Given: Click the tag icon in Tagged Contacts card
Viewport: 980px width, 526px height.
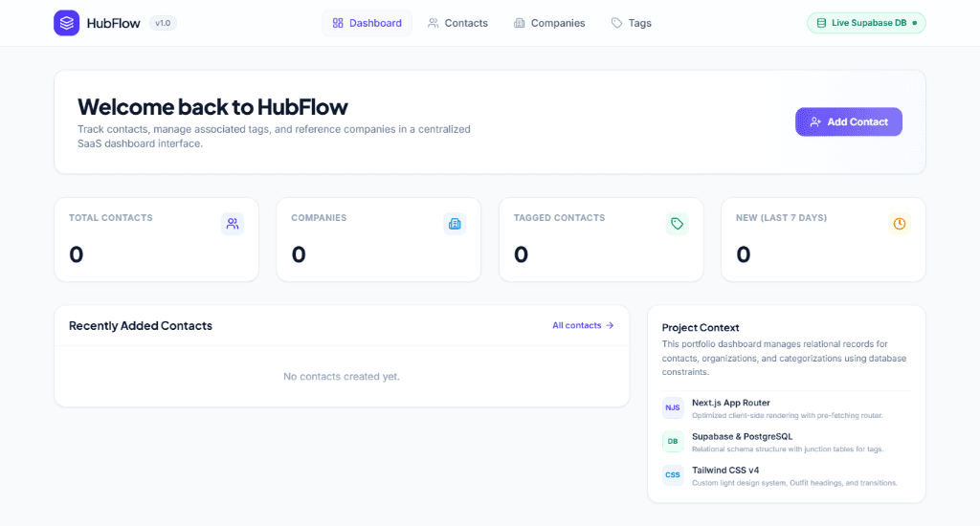Looking at the screenshot, I should [677, 224].
